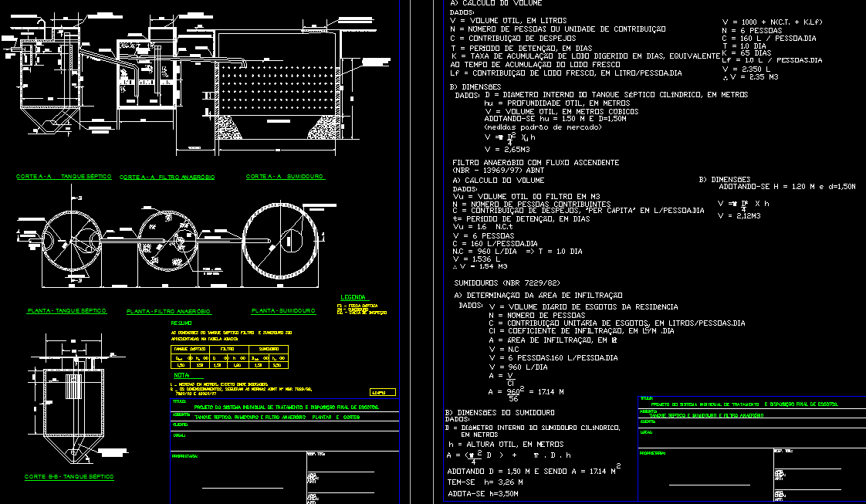The width and height of the screenshot is (866, 504).
Task: Click the yellow dimensions summary table
Action: pyautogui.click(x=229, y=358)
